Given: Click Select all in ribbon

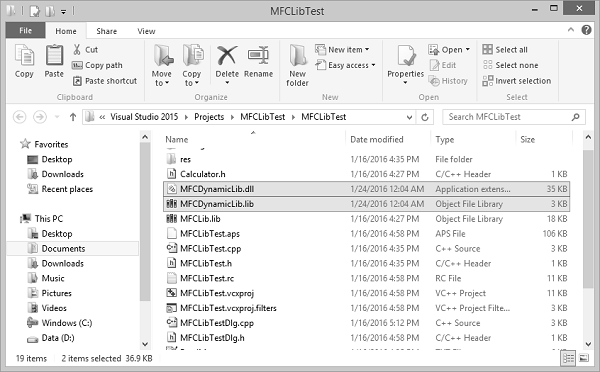Looking at the screenshot, I should (x=505, y=50).
